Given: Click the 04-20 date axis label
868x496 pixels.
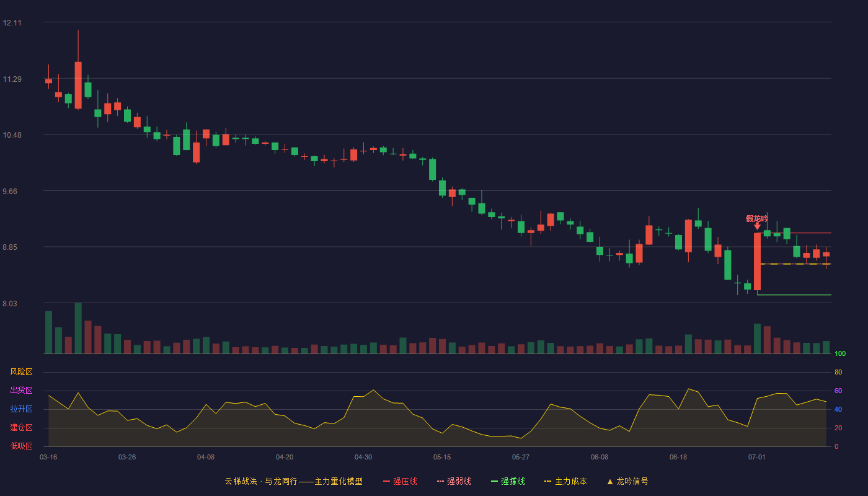Looking at the screenshot, I should (285, 457).
